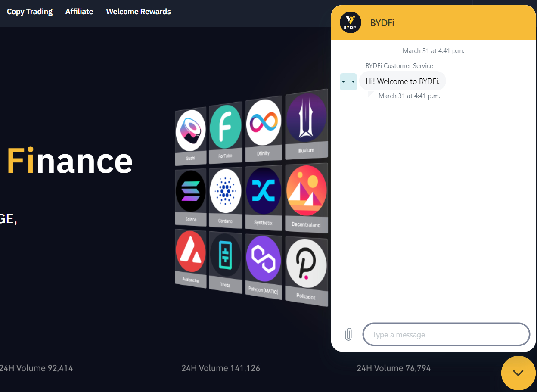Click the BYDFi title in chat header
Image resolution: width=537 pixels, height=392 pixels.
click(382, 23)
